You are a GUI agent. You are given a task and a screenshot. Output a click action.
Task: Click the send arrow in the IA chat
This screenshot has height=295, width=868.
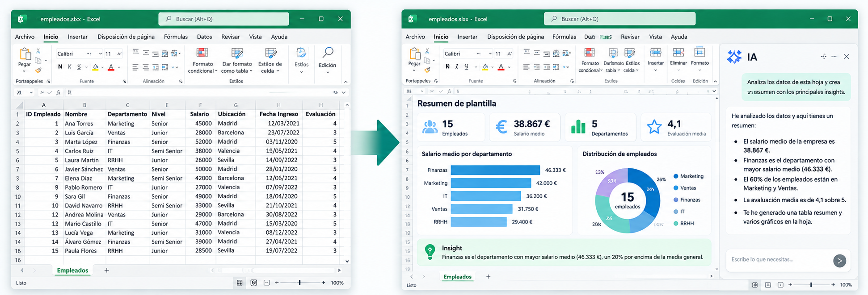point(839,261)
